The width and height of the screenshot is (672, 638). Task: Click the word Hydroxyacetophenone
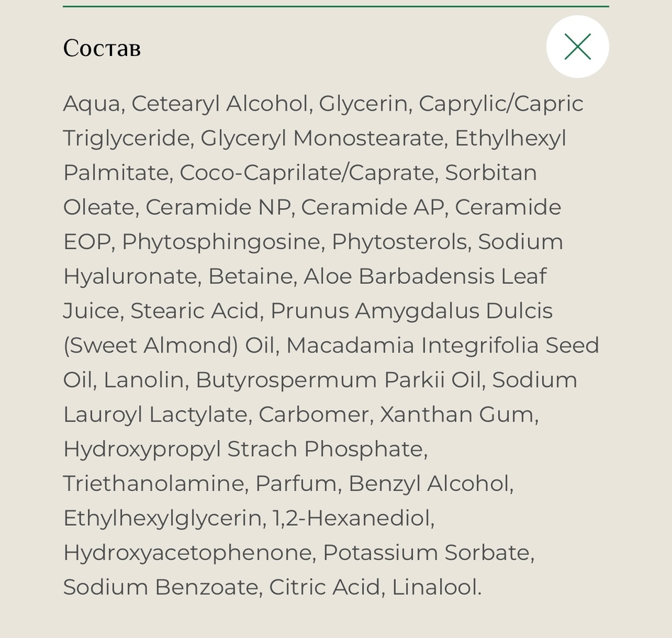[x=187, y=554]
